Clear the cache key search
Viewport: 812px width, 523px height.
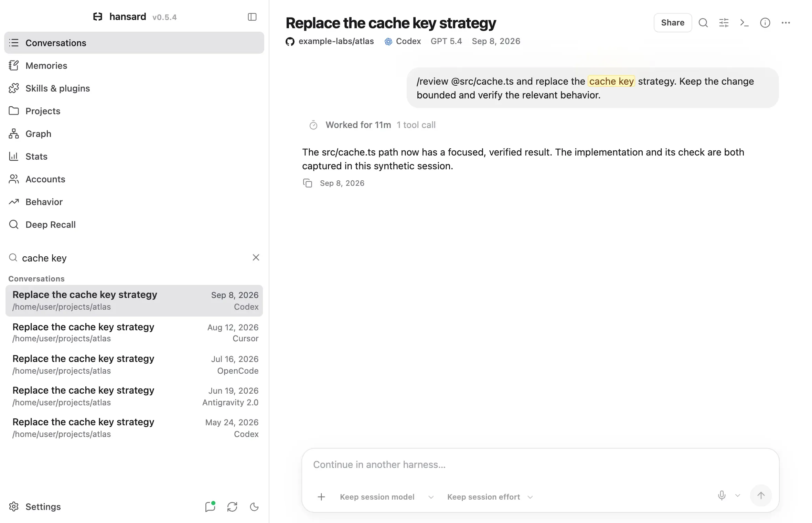coord(256,257)
